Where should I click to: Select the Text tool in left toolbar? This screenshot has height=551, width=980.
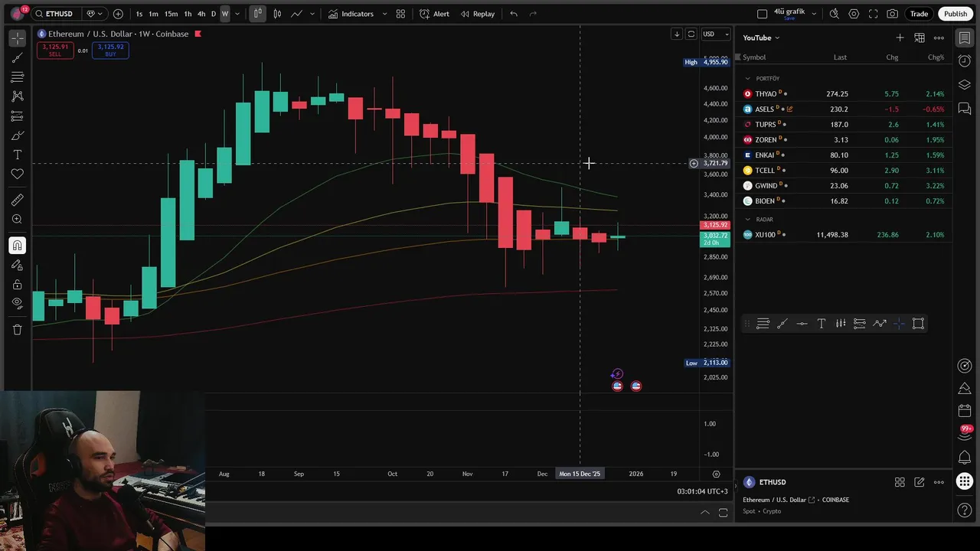[17, 155]
